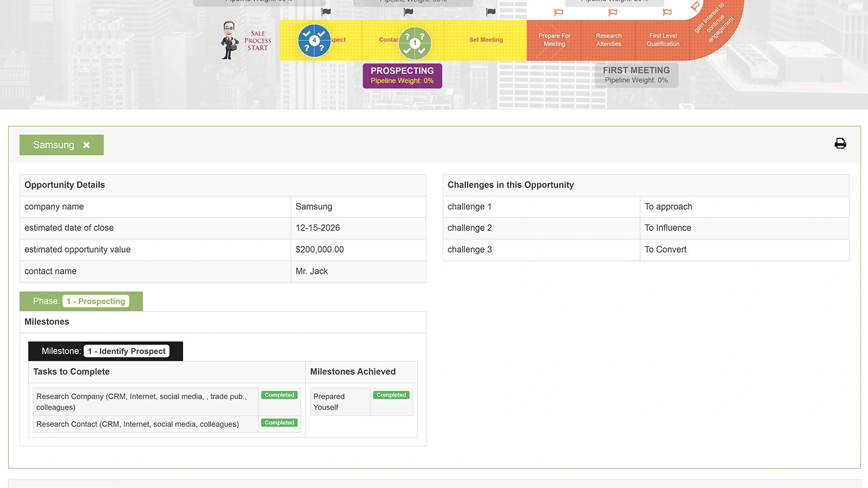Click the FIRST MEETING phase label
The height and width of the screenshot is (488, 868).
(x=636, y=75)
